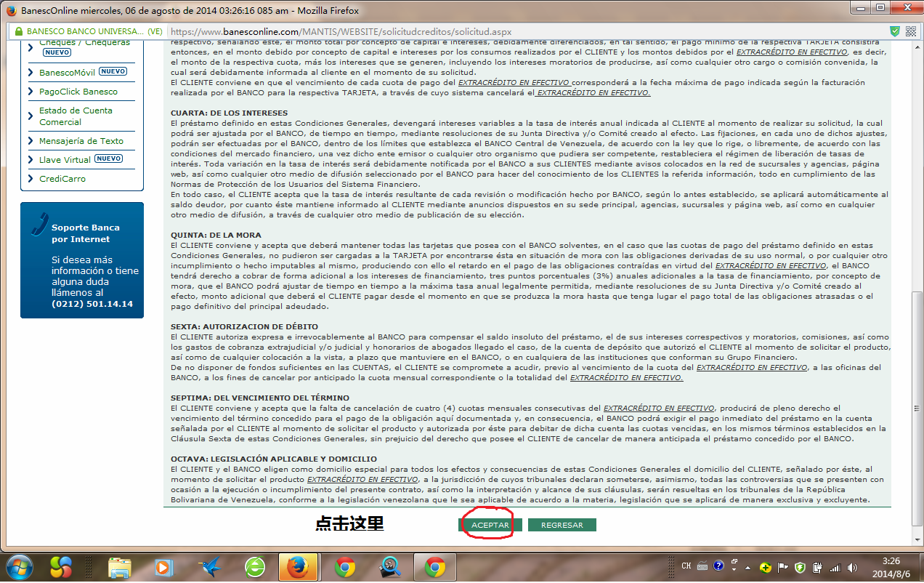Click the network signal tray icon

tap(835, 567)
